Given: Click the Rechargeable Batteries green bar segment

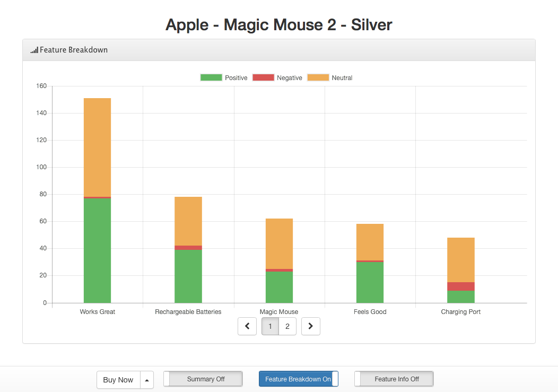Looking at the screenshot, I should (188, 276).
